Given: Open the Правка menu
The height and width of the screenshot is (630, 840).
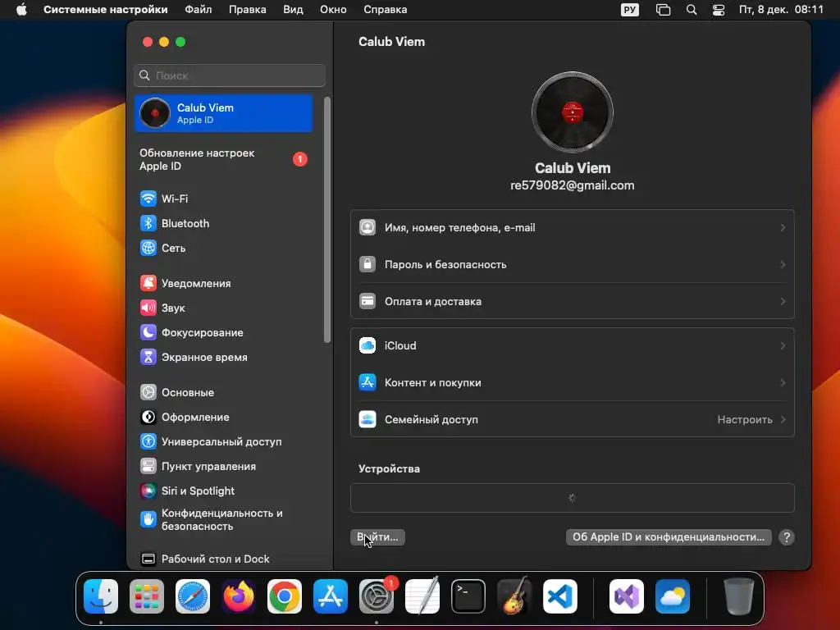Looking at the screenshot, I should 248,10.
